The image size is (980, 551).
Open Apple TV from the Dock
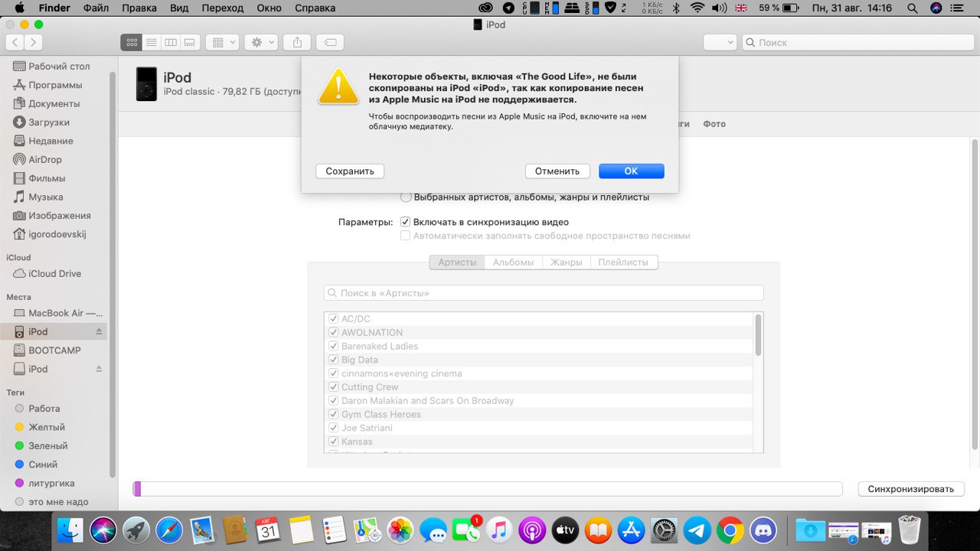click(565, 530)
